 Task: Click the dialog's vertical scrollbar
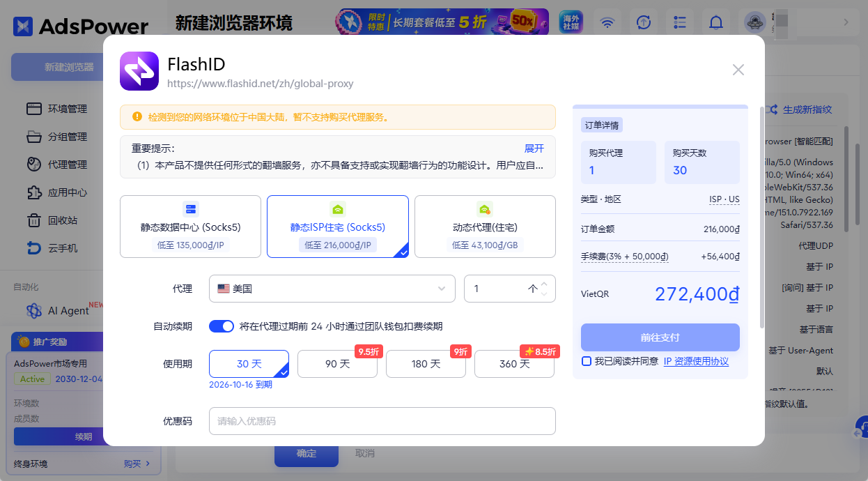tap(762, 216)
